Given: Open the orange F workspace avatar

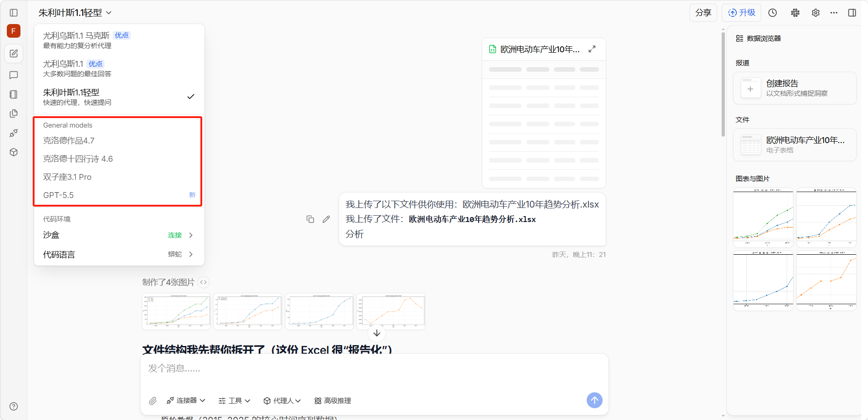Looking at the screenshot, I should pos(14,31).
